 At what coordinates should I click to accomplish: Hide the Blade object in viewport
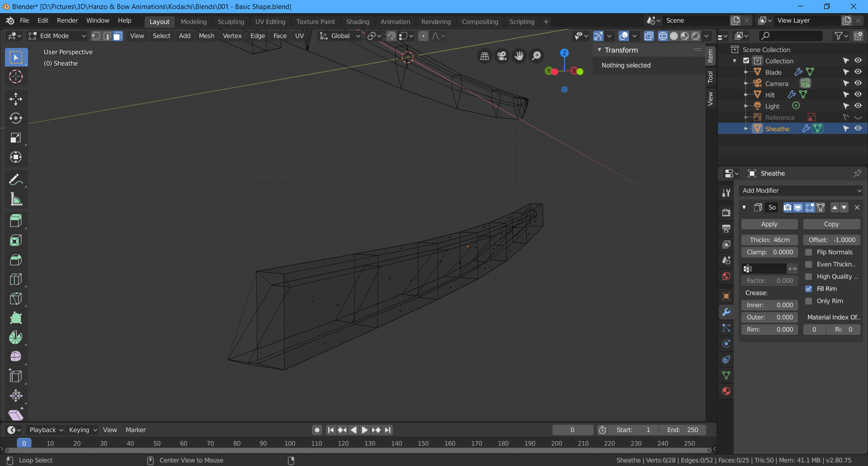(x=858, y=72)
